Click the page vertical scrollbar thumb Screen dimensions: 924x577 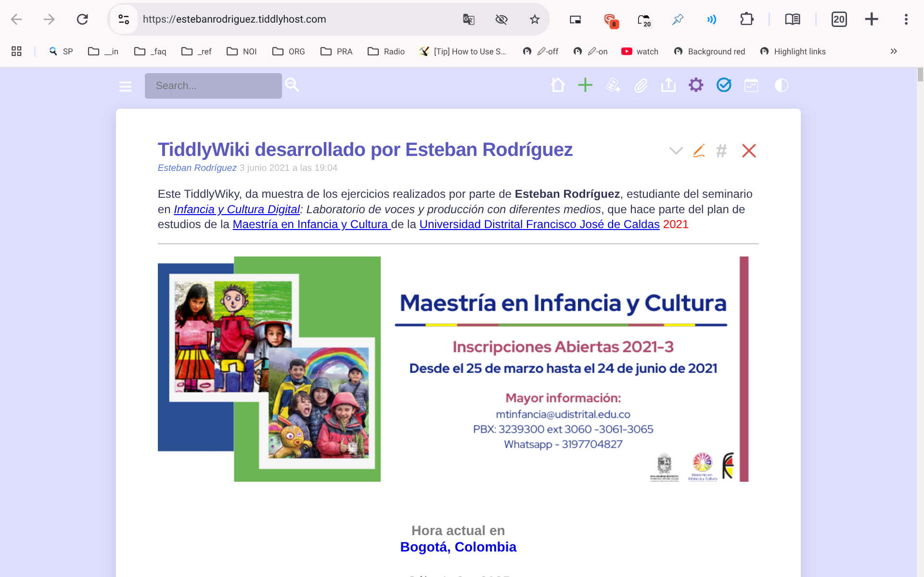click(920, 75)
